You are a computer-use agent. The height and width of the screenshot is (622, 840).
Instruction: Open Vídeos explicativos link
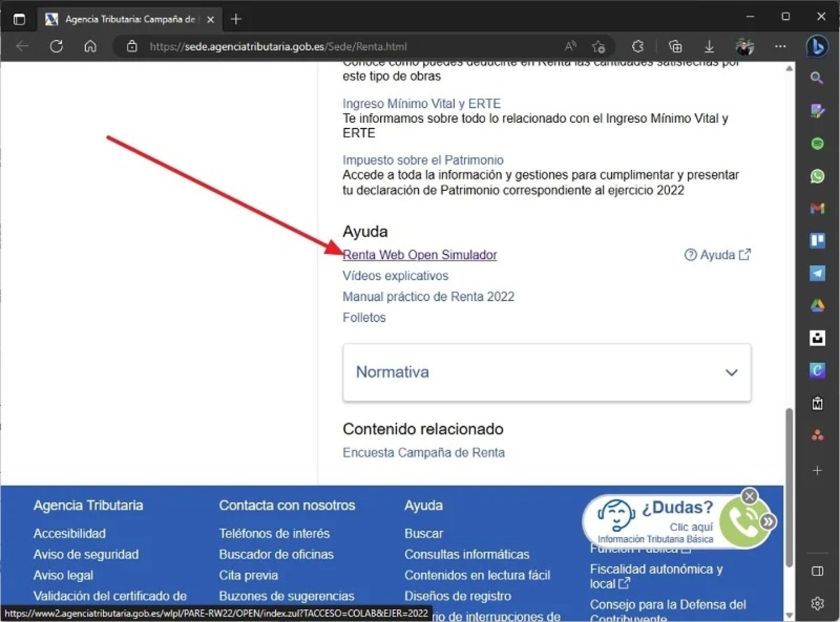click(x=395, y=276)
